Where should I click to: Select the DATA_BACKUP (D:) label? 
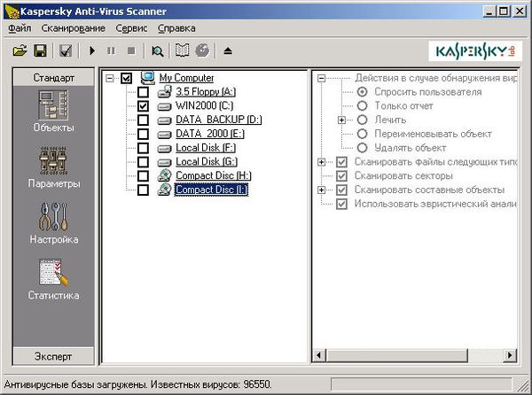218,120
